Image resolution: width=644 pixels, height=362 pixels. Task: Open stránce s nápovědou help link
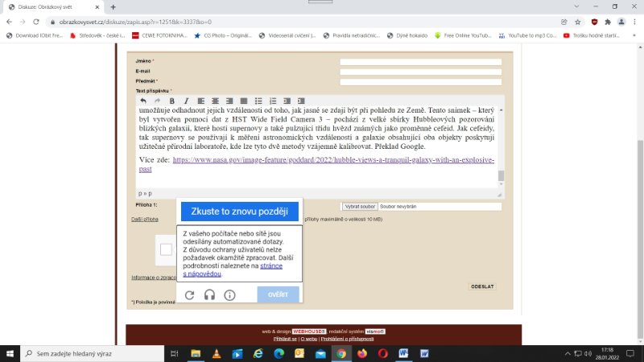pyautogui.click(x=233, y=269)
